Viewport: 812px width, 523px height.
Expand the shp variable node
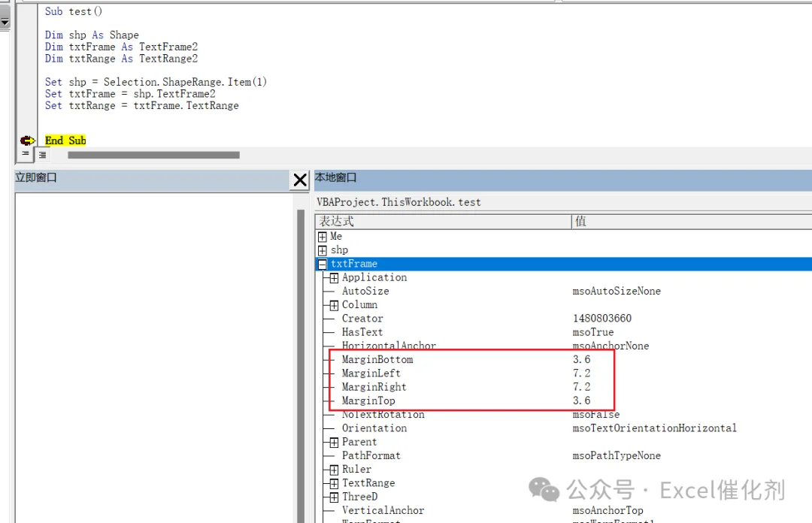tap(322, 250)
